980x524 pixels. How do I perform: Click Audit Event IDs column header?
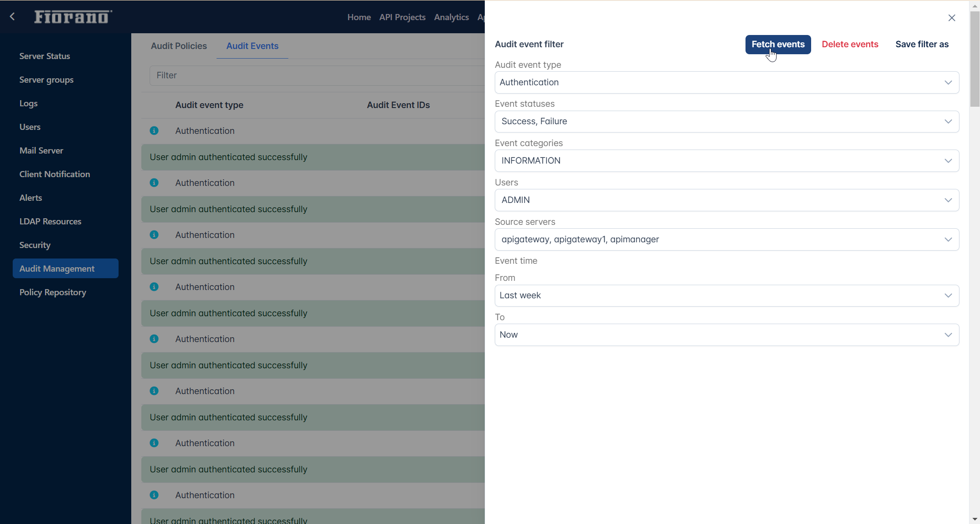[398, 105]
